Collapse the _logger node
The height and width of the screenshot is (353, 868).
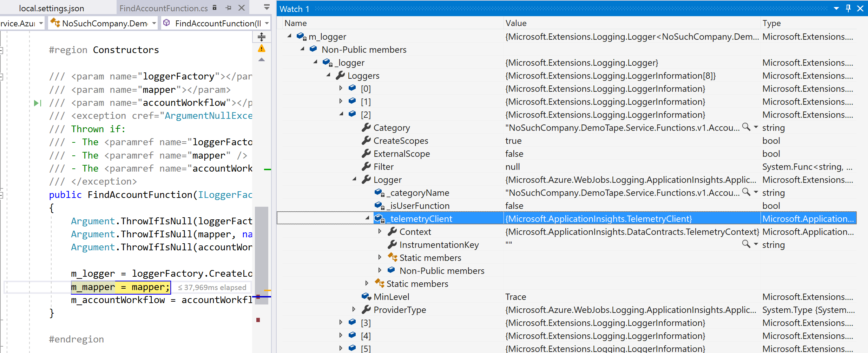(315, 62)
